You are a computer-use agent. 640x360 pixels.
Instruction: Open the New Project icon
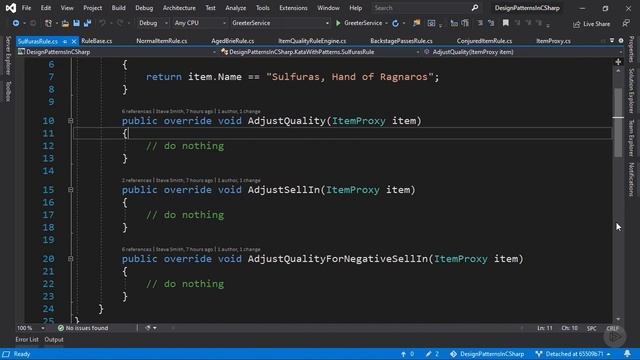click(x=48, y=23)
